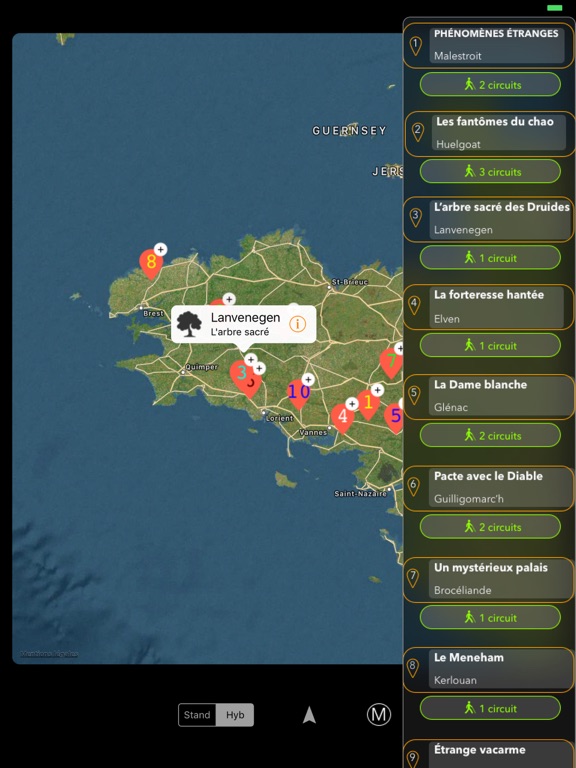Tap the circled M icon

[379, 715]
